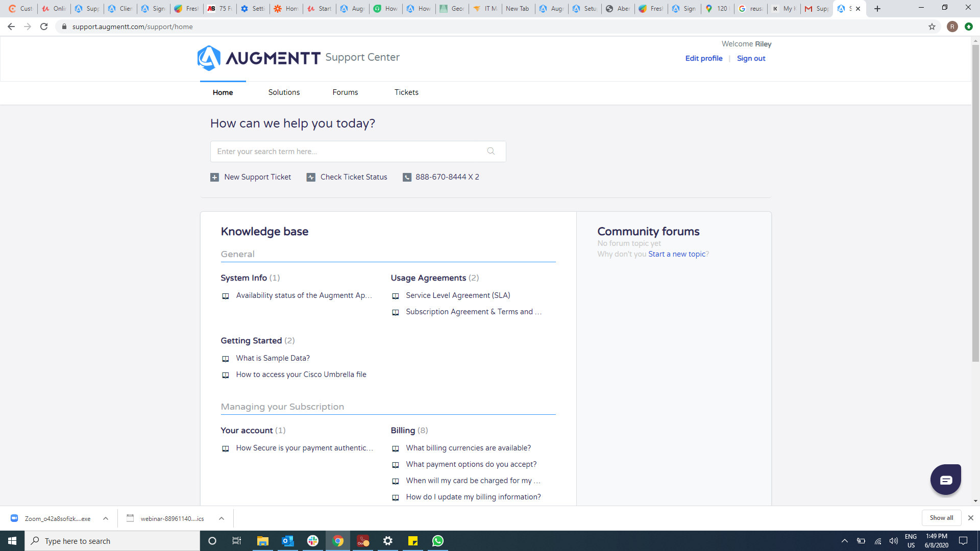The image size is (980, 551).
Task: Click the New Support Ticket plus icon
Action: (214, 177)
